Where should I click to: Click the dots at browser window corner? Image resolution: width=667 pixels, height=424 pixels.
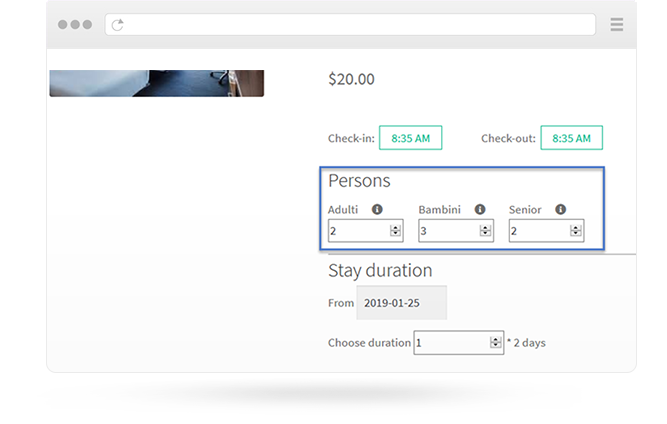click(75, 25)
